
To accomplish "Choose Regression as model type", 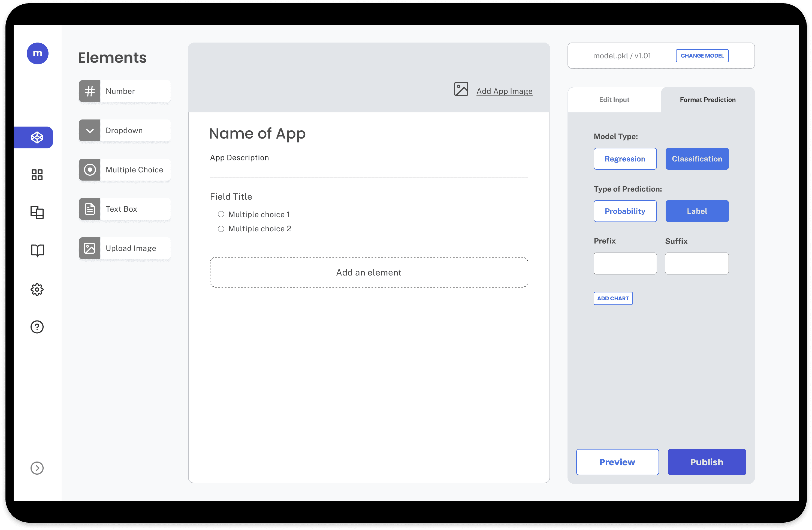I will [625, 159].
